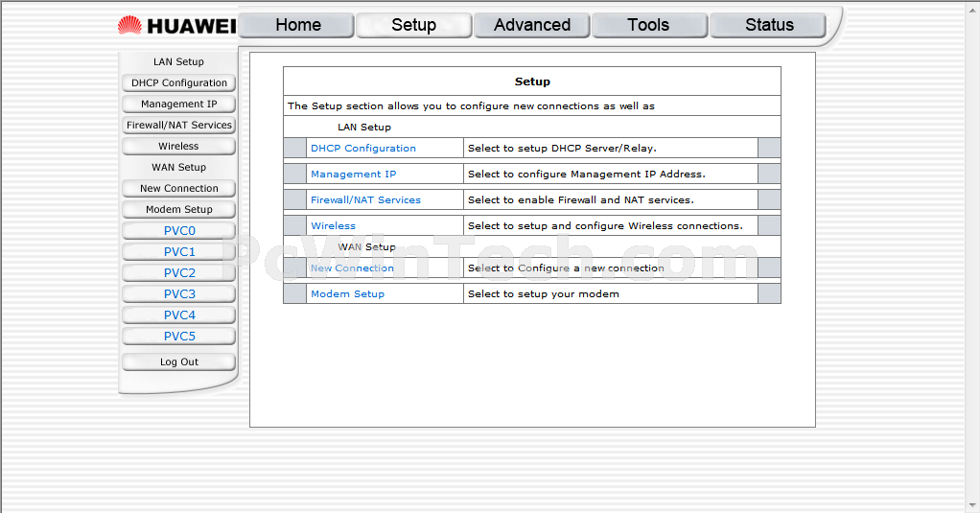Image resolution: width=980 pixels, height=513 pixels.
Task: Open the Advanced tab
Action: click(532, 26)
